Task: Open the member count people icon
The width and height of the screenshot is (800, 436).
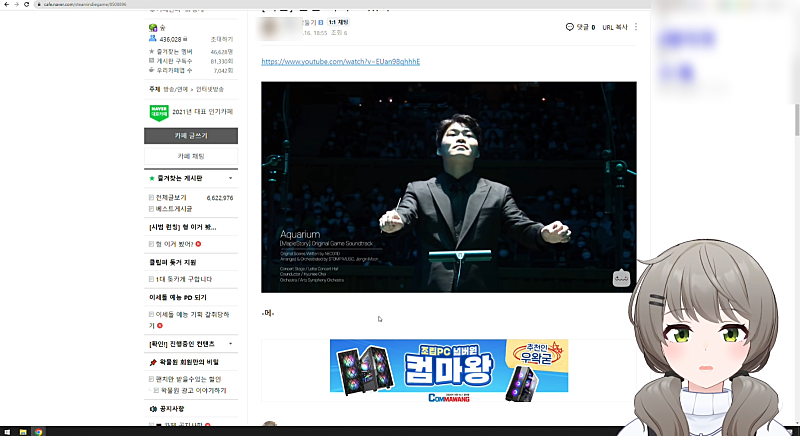Action: click(x=153, y=39)
